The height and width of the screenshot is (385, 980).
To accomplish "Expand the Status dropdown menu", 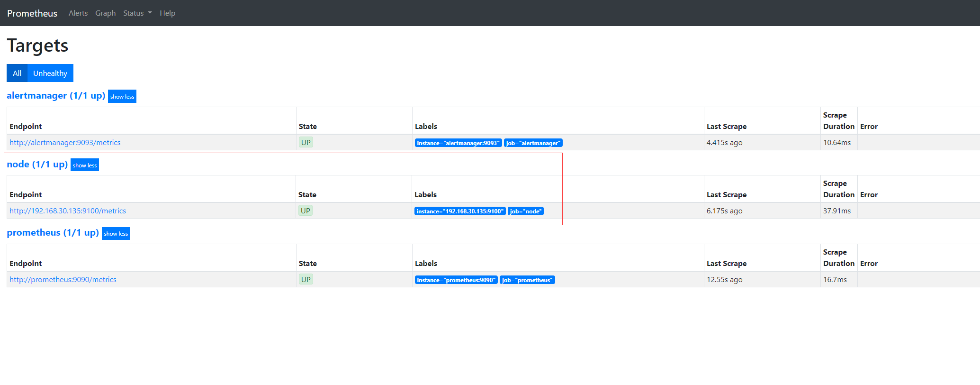I will point(137,13).
